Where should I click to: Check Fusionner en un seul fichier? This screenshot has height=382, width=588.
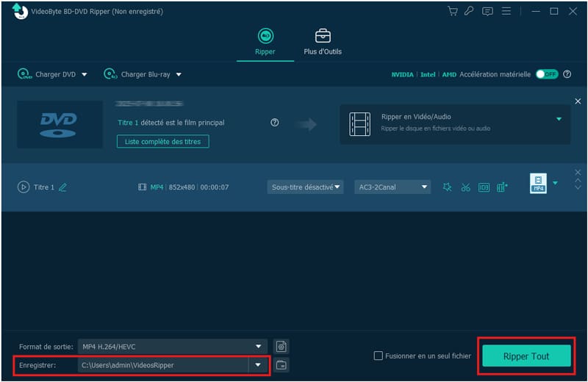tap(379, 356)
